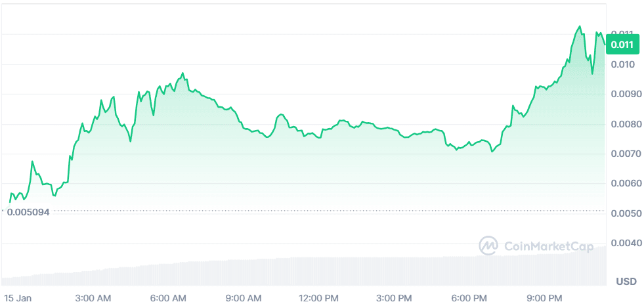Viewport: 644px width, 304px height.
Task: Click the green 0.011 current price badge
Action: pos(621,45)
